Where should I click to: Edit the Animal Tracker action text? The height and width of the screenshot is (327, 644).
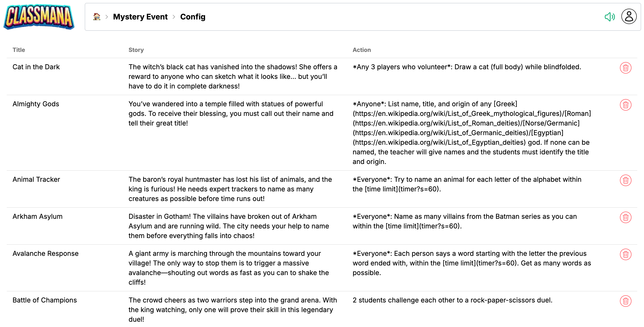coord(467,184)
